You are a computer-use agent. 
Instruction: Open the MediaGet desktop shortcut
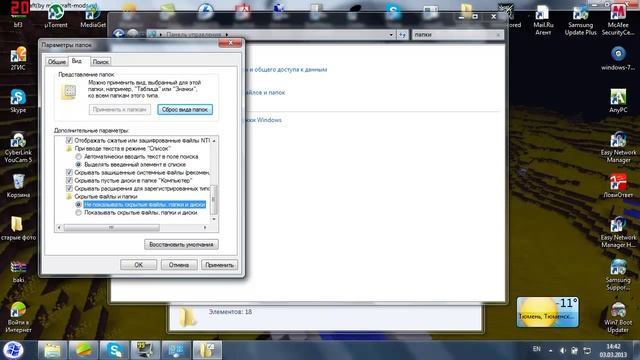coord(93,17)
